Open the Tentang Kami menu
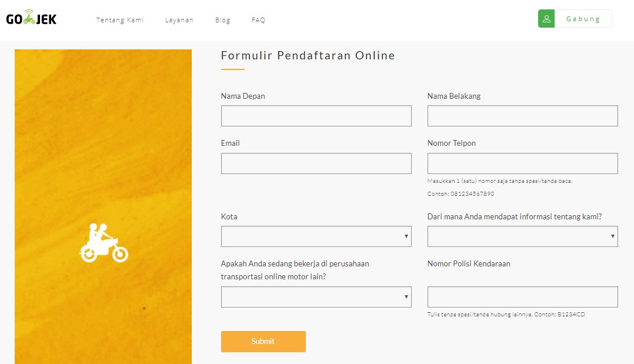The height and width of the screenshot is (364, 634). [120, 20]
